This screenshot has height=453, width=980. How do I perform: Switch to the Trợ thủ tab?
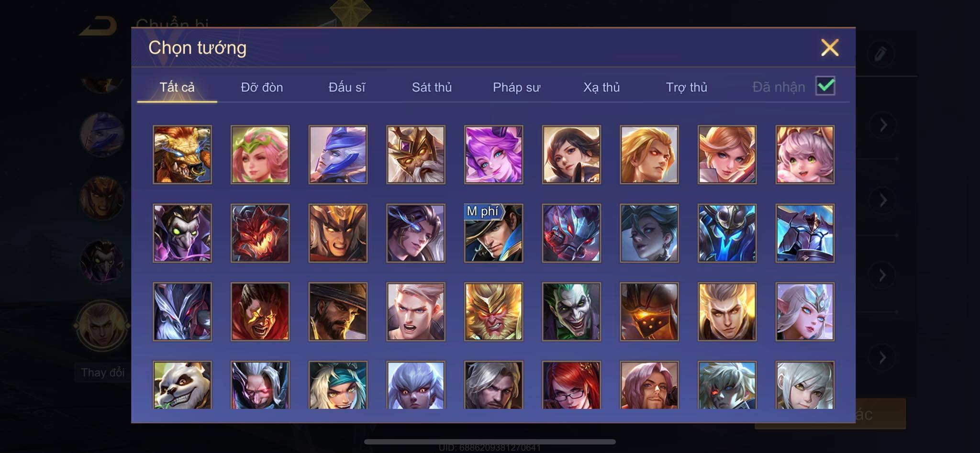pyautogui.click(x=687, y=87)
